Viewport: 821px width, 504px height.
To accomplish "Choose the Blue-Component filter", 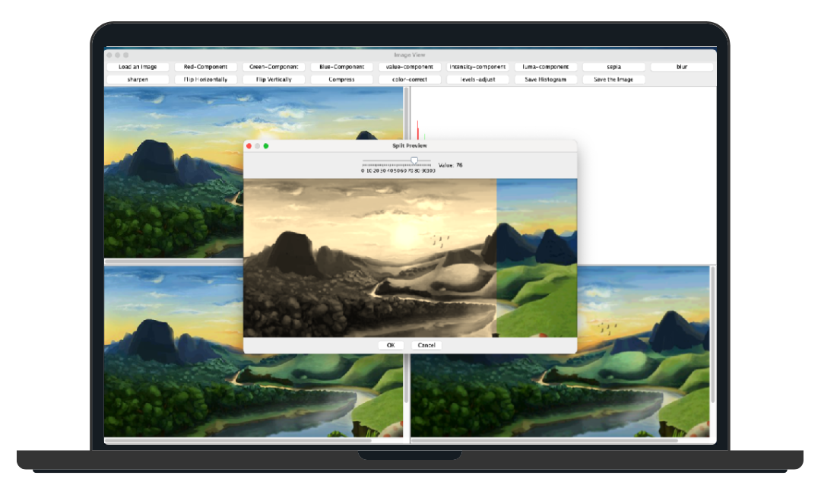I will tap(341, 67).
